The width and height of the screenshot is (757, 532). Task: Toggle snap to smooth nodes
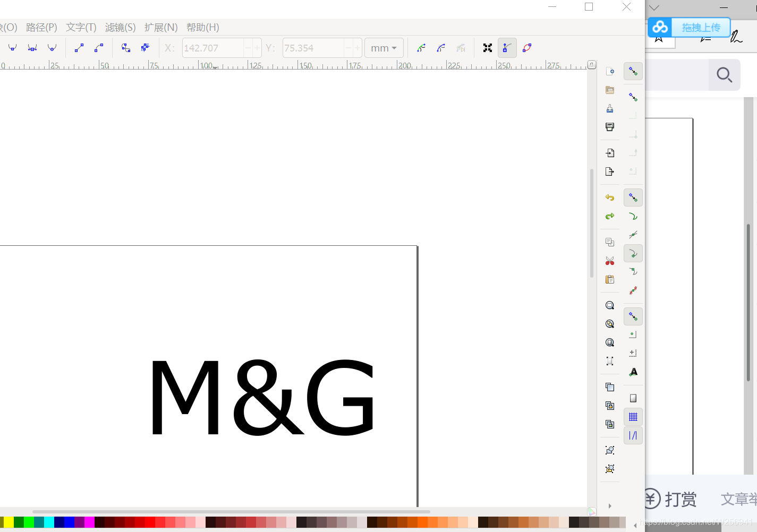coord(633,272)
